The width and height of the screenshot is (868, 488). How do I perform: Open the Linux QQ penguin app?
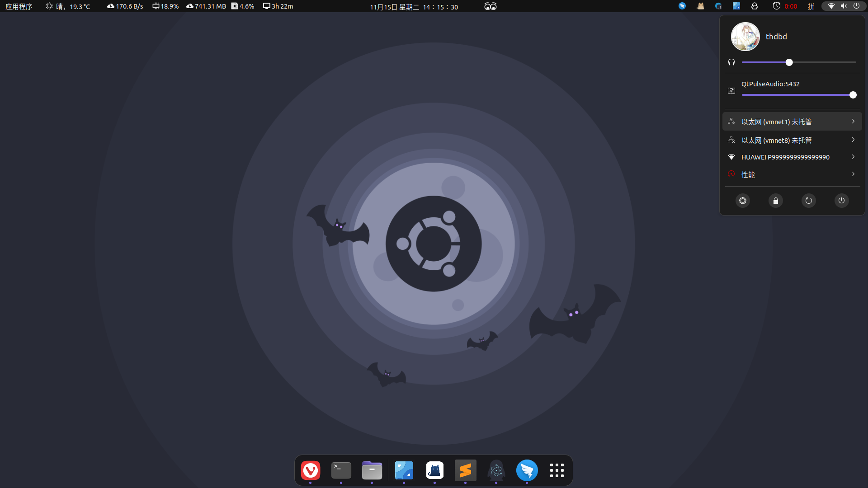[x=496, y=470]
